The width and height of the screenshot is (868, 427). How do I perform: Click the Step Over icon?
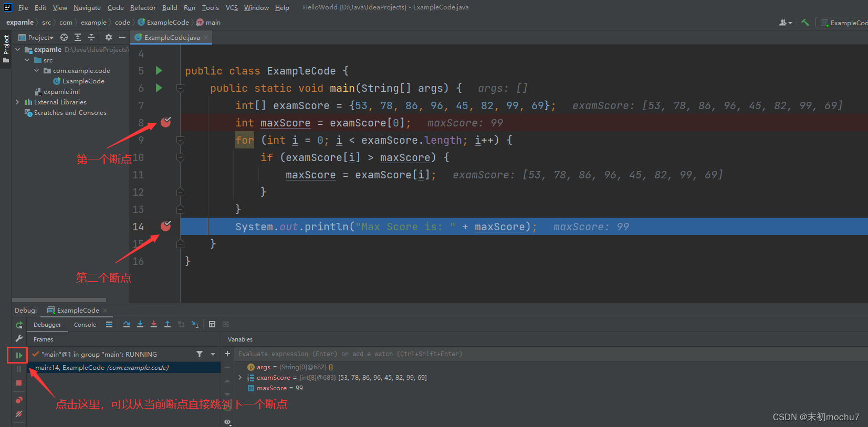(127, 324)
